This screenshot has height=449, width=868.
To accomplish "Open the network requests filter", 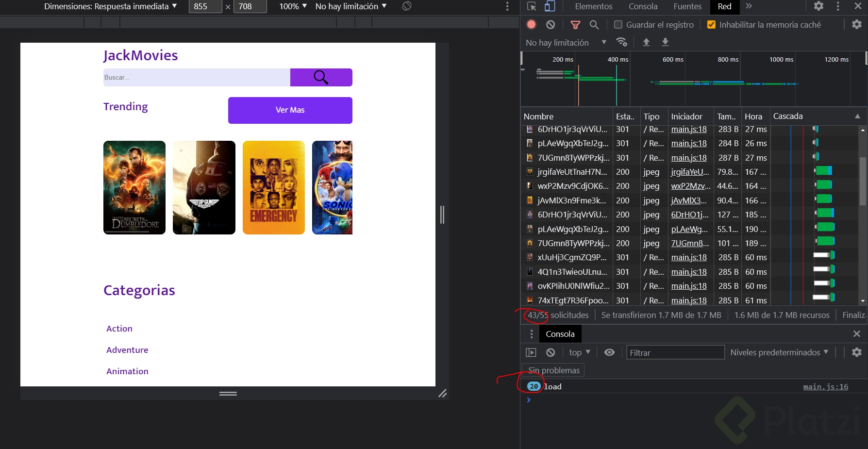I will point(575,24).
